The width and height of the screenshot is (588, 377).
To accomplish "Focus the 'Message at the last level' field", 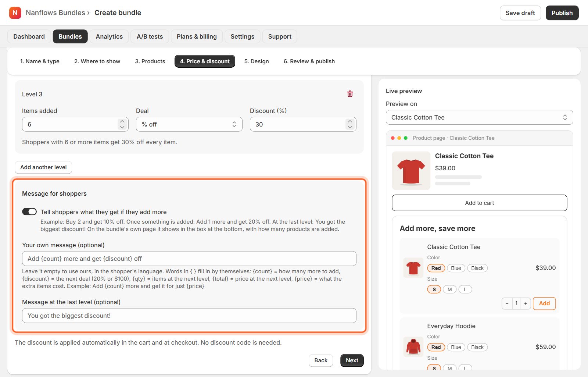I will click(189, 316).
